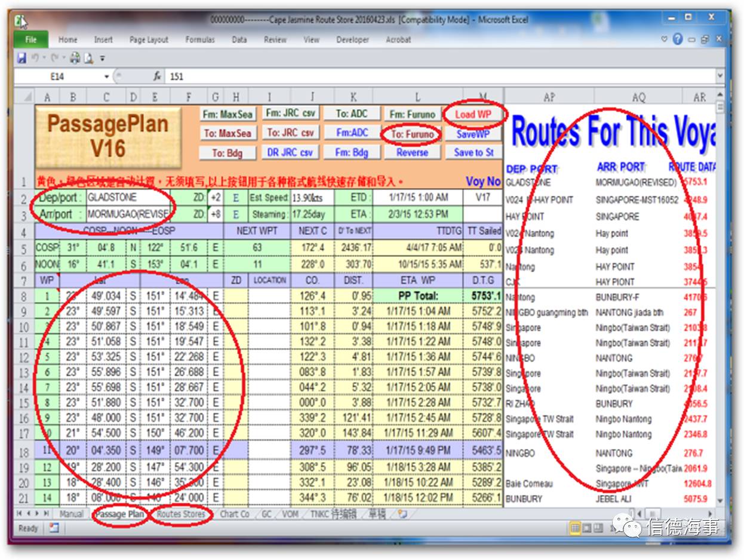The image size is (744, 560).
Task: Click the insert function fx icon
Action: pyautogui.click(x=158, y=76)
